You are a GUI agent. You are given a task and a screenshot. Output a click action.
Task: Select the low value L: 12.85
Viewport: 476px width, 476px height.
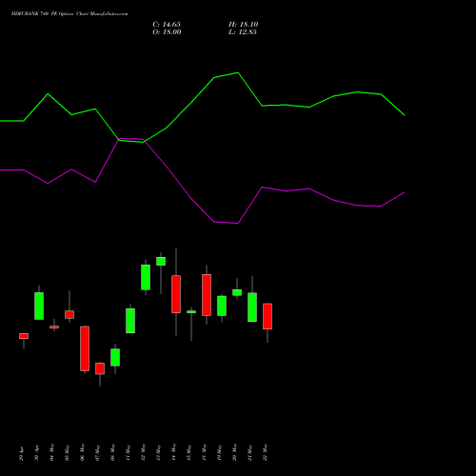[243, 32]
